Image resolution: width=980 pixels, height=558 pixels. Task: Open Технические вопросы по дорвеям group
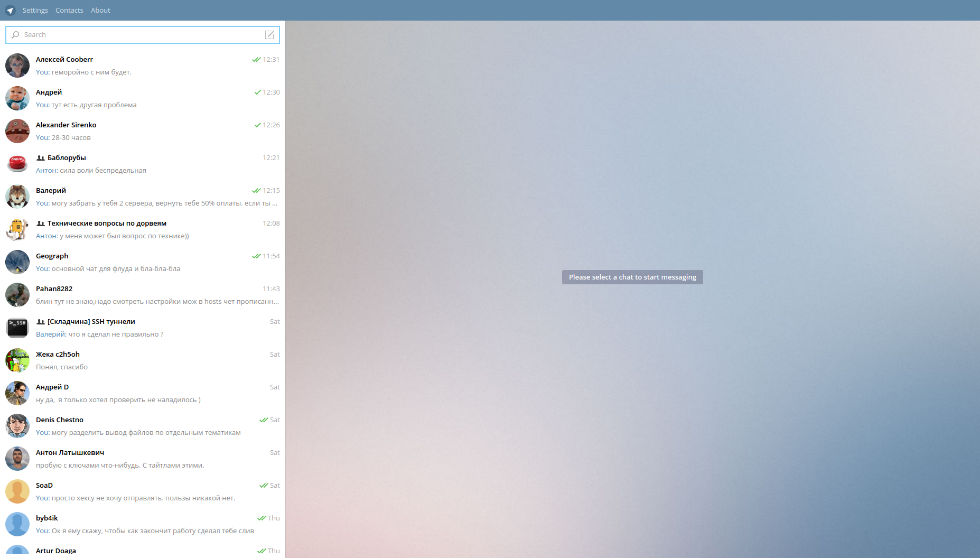coord(143,229)
